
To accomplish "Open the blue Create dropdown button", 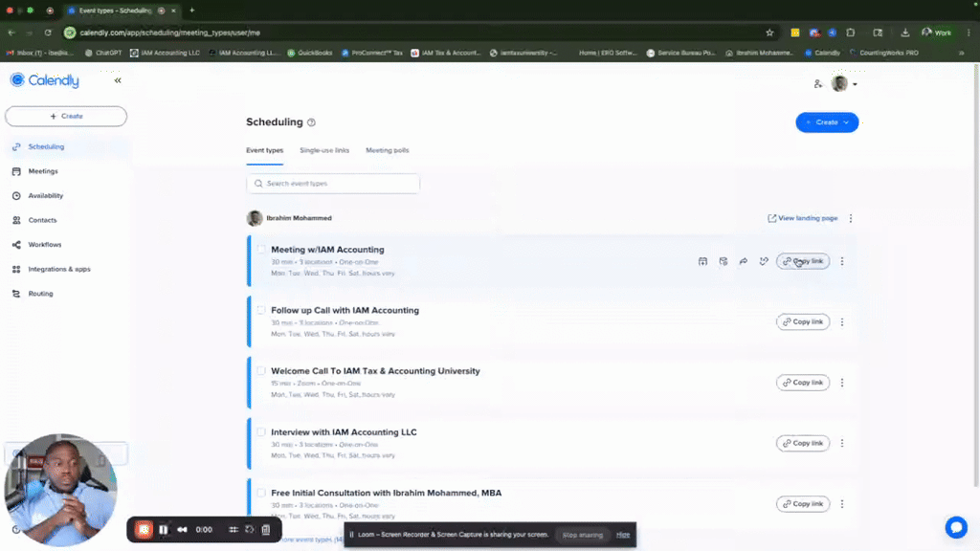I will 826,122.
